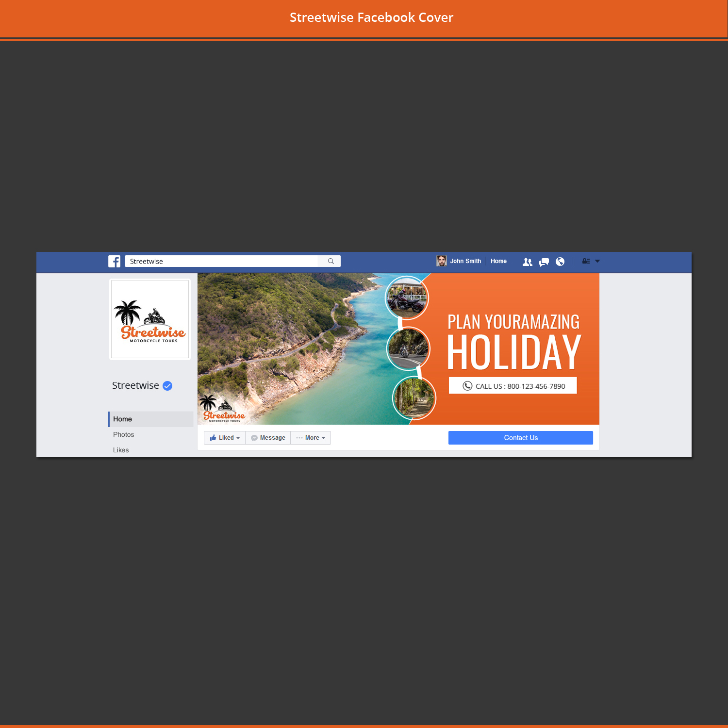The image size is (728, 728).
Task: Click the Message button
Action: point(268,438)
